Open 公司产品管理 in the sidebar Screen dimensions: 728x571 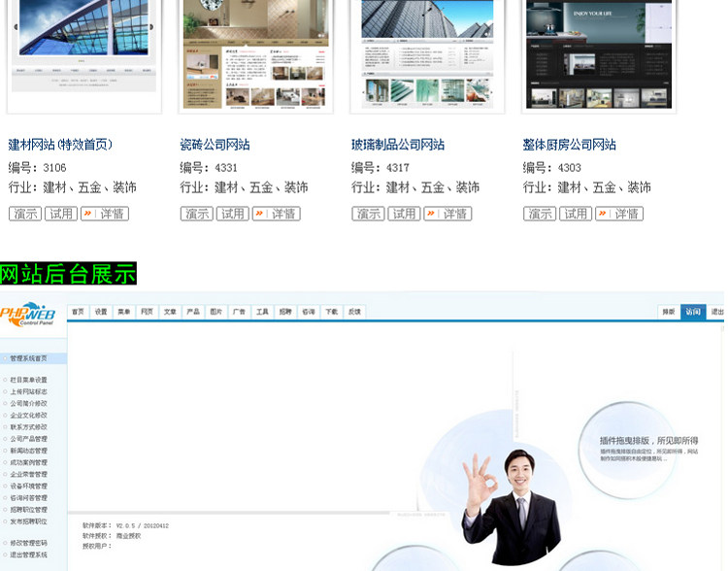click(28, 439)
